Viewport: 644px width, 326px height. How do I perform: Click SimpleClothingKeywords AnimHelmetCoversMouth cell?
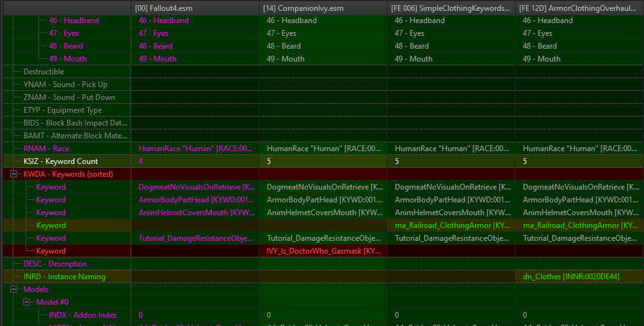[451, 212]
